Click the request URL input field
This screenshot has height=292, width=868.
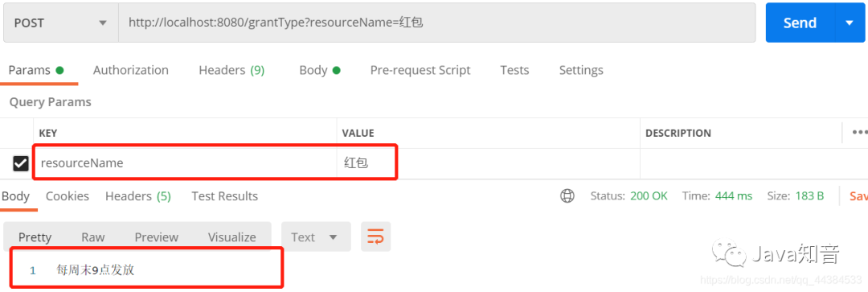436,23
